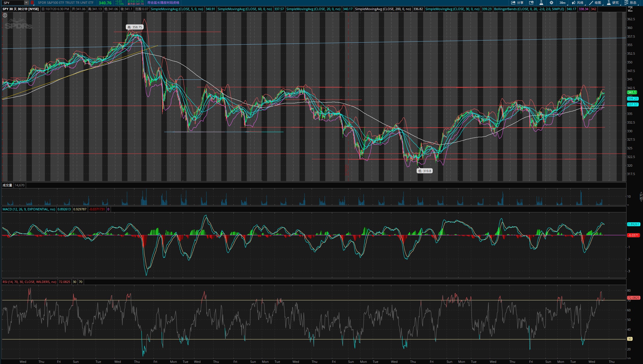Open the 30m timeframe dropdown

point(563,3)
